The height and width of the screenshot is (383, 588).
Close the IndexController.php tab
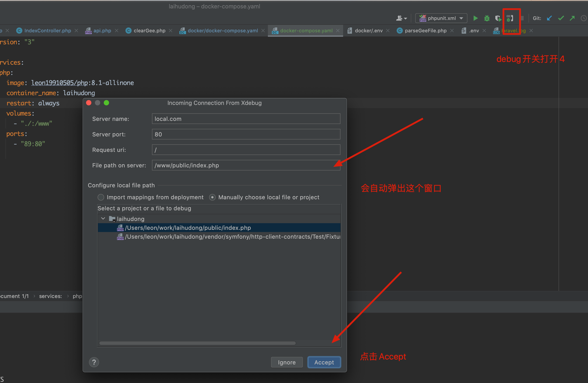coord(76,30)
